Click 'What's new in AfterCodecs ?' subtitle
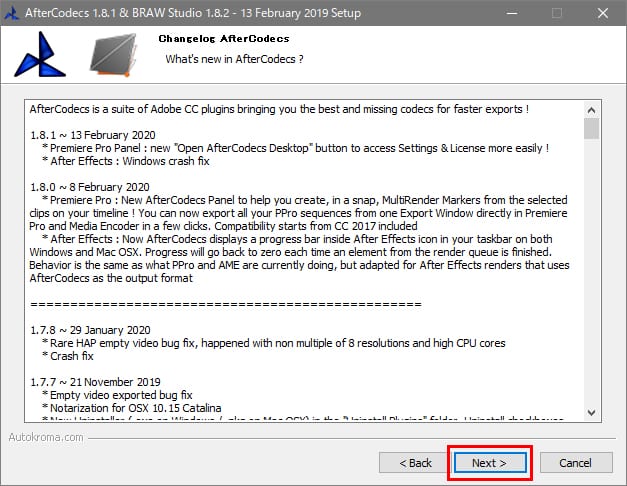Screen dimensions: 627x486 click(x=234, y=59)
